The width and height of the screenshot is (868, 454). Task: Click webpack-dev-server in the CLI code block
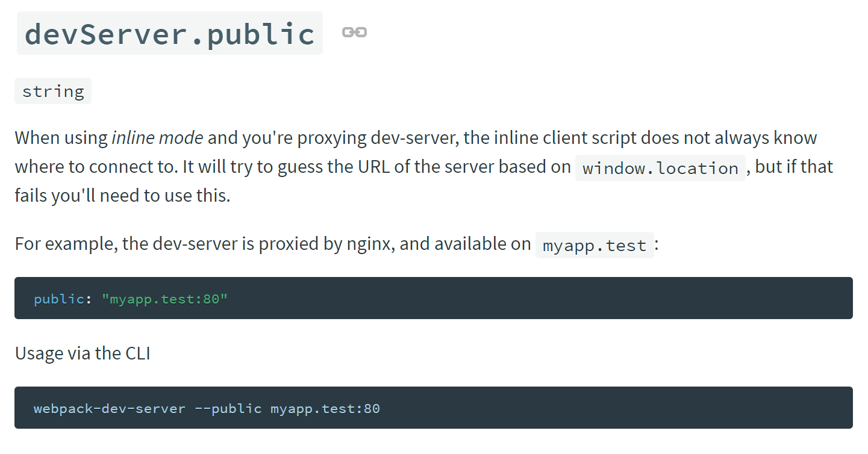110,409
